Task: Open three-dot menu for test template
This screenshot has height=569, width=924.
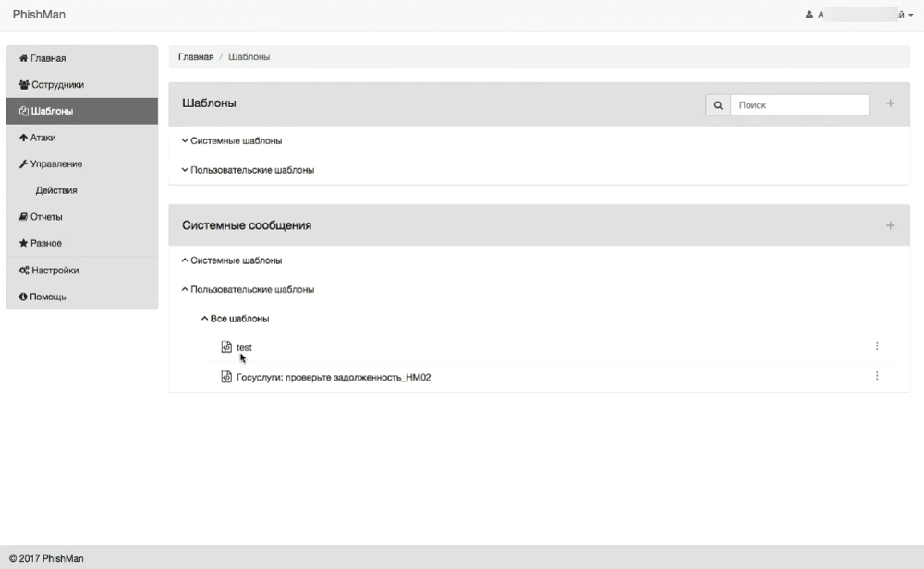Action: coord(877,346)
